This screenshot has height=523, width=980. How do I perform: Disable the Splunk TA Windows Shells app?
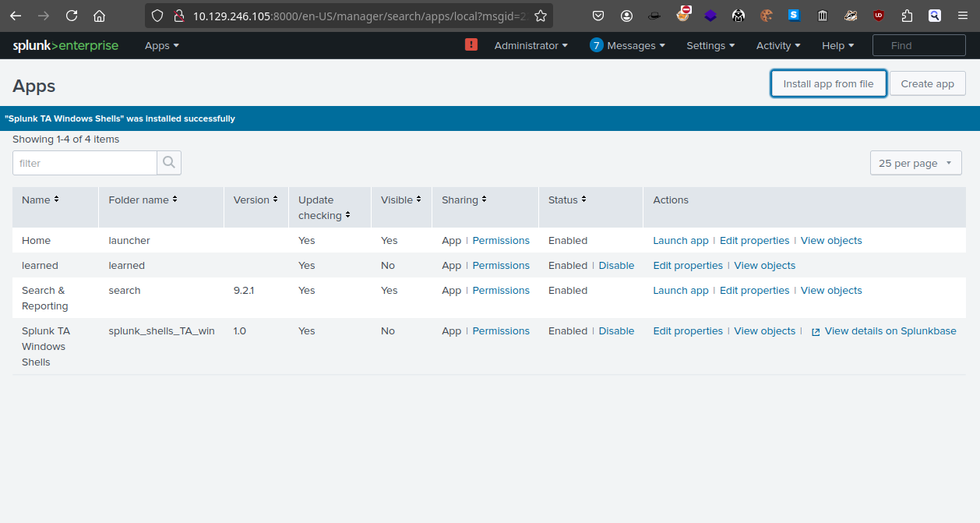point(616,331)
